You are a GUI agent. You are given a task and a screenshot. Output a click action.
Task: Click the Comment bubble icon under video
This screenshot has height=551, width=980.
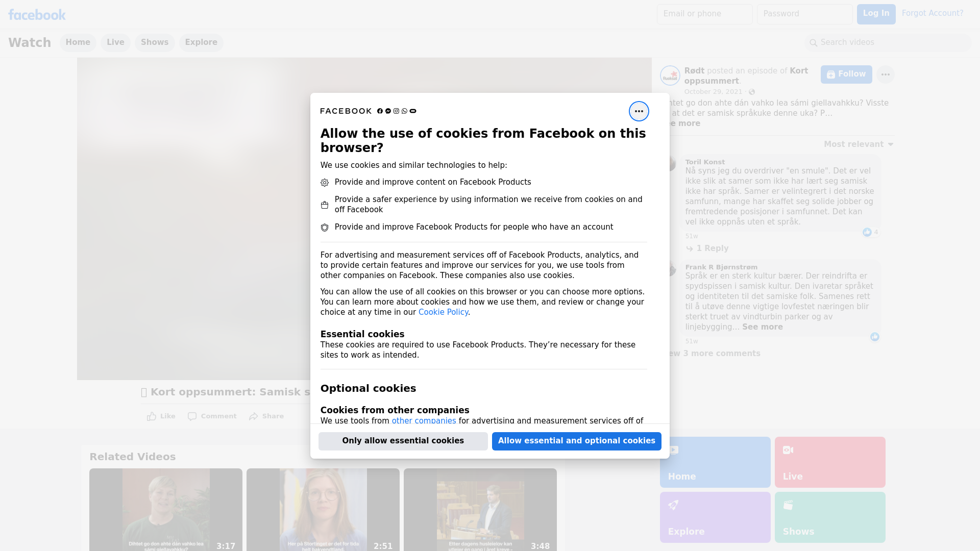point(192,416)
